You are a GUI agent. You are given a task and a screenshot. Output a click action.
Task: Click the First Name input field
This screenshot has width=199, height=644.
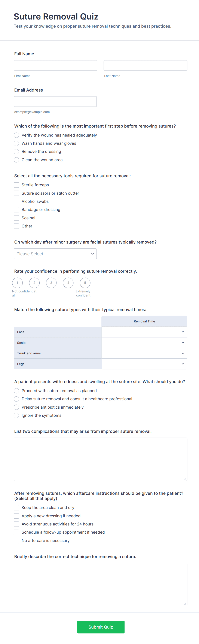(55, 66)
